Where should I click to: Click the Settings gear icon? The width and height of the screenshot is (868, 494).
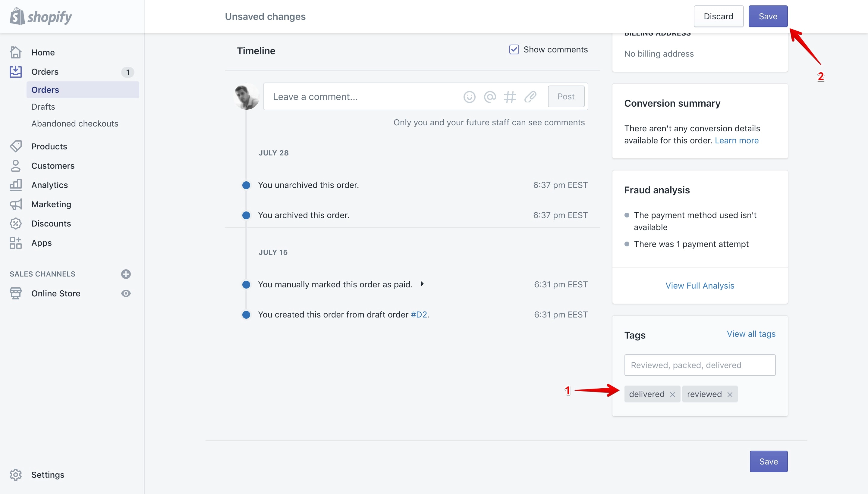tap(16, 475)
